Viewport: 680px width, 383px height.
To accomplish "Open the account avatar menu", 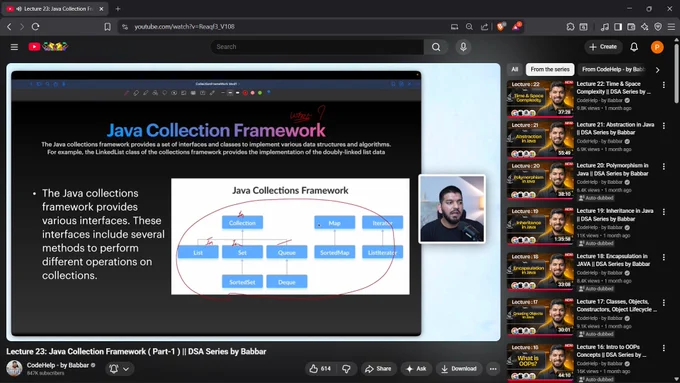I will [657, 47].
